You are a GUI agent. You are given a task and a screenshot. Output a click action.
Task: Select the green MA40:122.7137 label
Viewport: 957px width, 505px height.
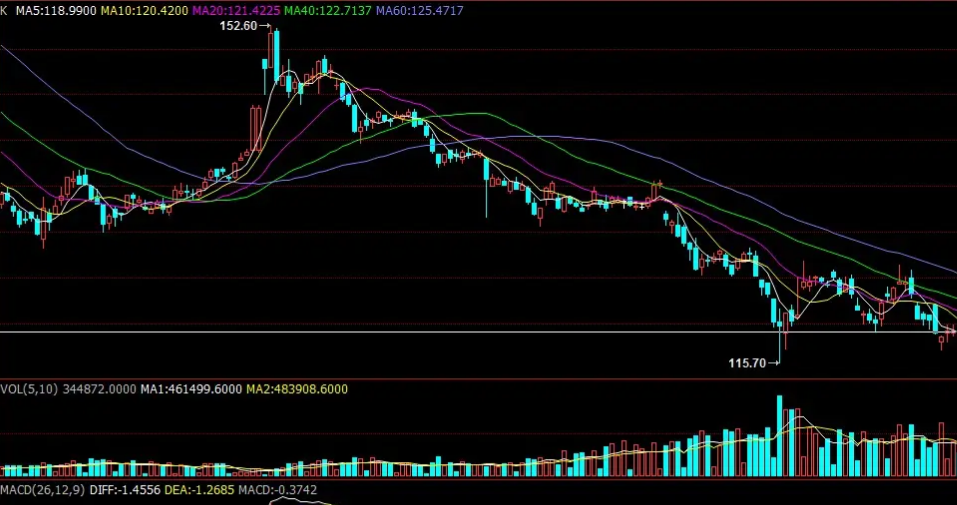pyautogui.click(x=328, y=11)
